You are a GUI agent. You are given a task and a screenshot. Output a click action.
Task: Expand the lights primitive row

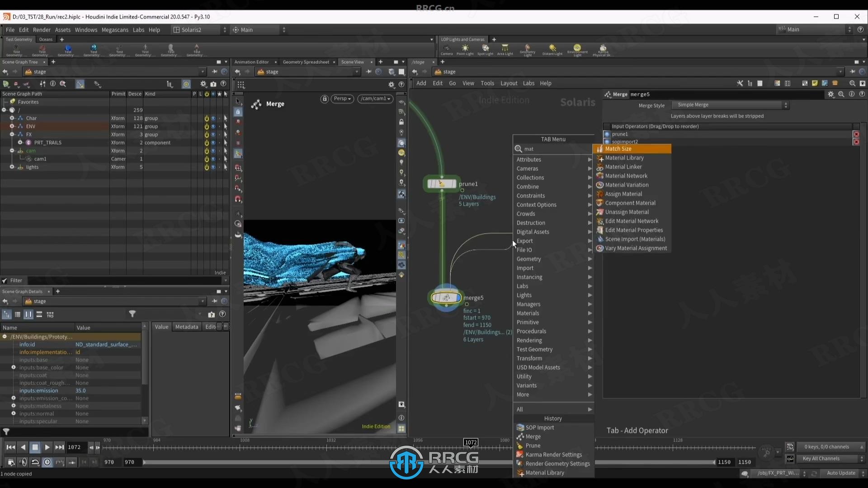[x=12, y=167]
